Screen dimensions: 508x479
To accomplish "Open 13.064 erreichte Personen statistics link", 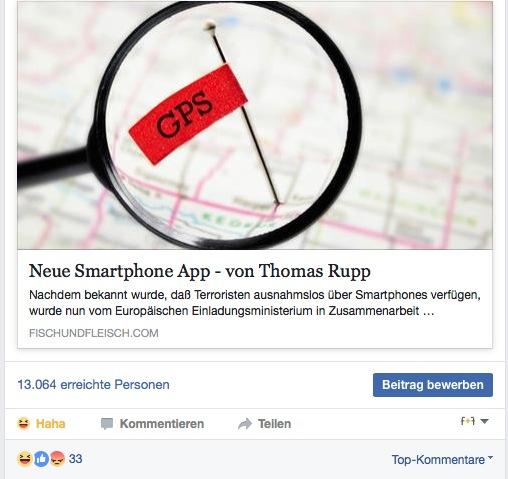I will (93, 385).
